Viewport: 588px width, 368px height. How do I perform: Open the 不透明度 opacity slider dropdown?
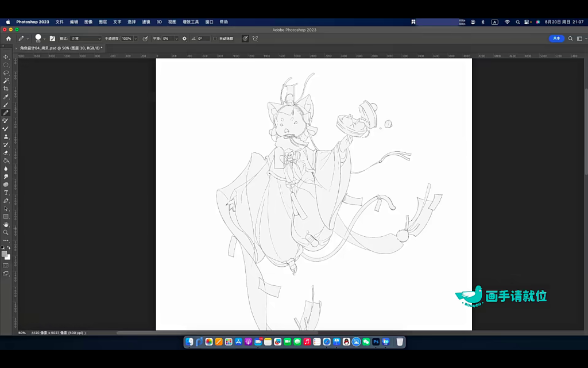(136, 39)
